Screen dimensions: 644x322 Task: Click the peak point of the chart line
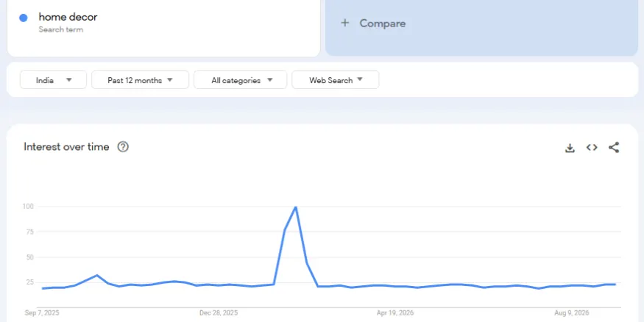pyautogui.click(x=296, y=207)
